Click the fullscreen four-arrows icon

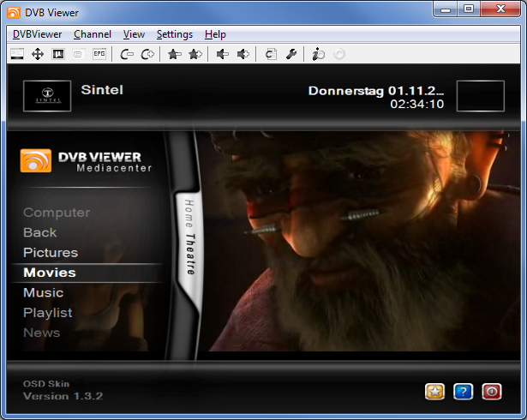pyautogui.click(x=38, y=54)
